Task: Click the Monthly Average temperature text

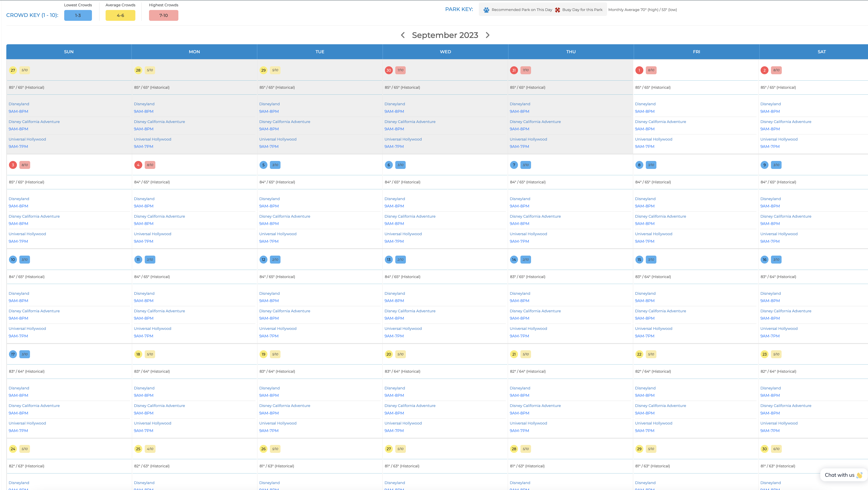Action: pos(643,10)
